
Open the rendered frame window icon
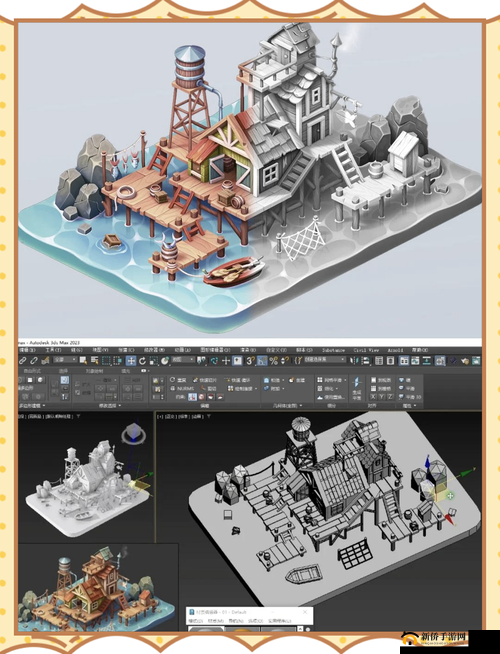(x=476, y=360)
